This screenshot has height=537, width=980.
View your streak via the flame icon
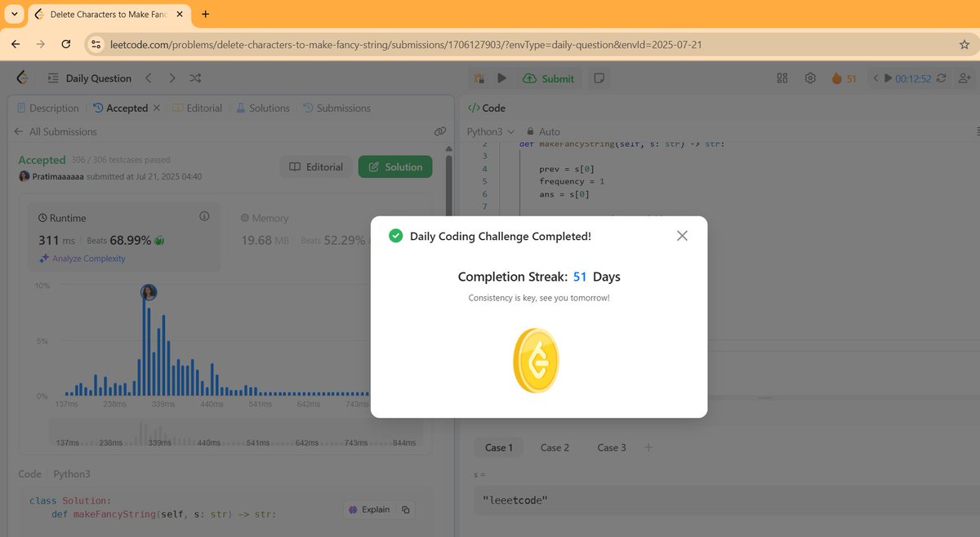pyautogui.click(x=838, y=78)
